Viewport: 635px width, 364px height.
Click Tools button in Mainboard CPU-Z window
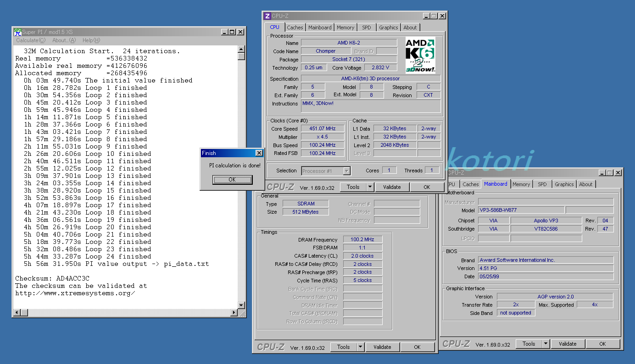(529, 344)
